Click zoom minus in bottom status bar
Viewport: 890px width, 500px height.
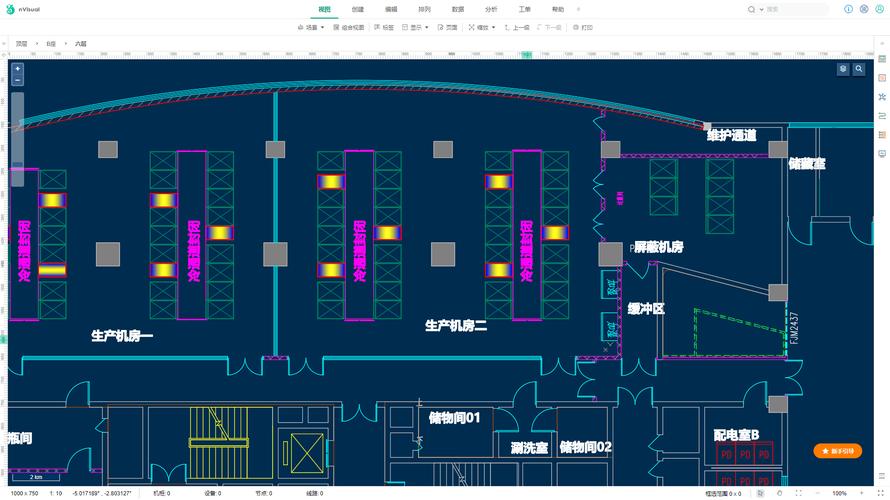coord(817,493)
